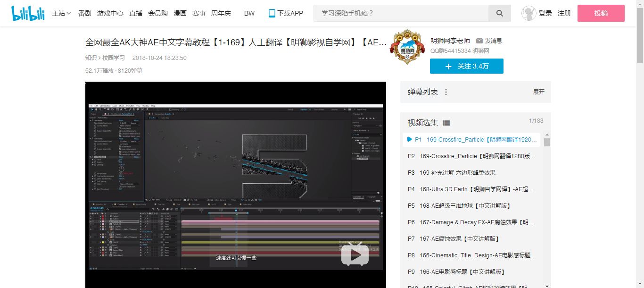Click the 1/183 episode counter
This screenshot has width=644, height=288.
coord(536,121)
